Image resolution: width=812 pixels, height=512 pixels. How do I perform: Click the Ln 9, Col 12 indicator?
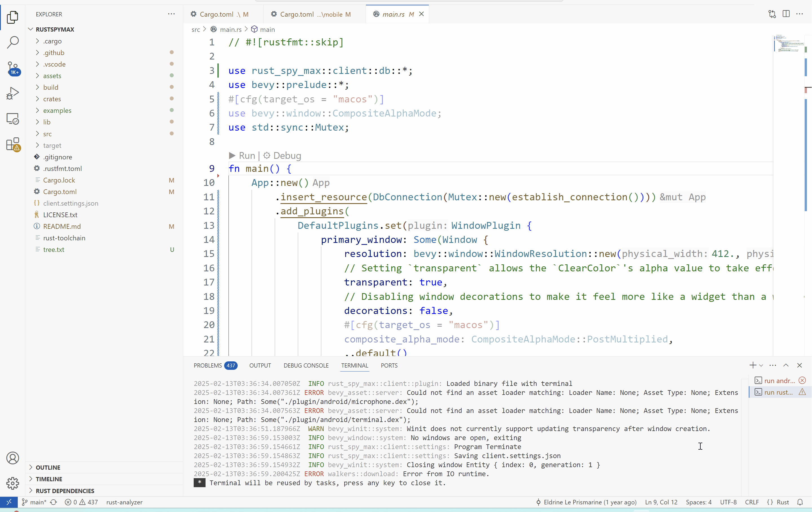click(661, 502)
